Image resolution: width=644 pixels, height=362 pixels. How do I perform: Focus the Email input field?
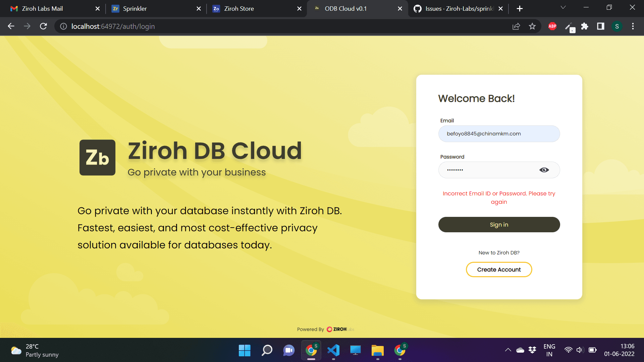pyautogui.click(x=499, y=134)
